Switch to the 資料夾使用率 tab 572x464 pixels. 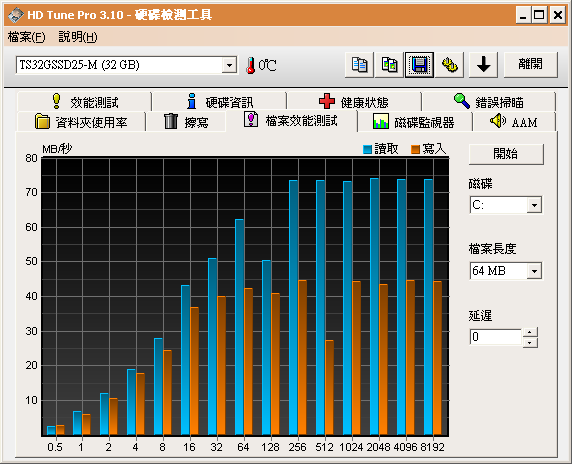81,122
